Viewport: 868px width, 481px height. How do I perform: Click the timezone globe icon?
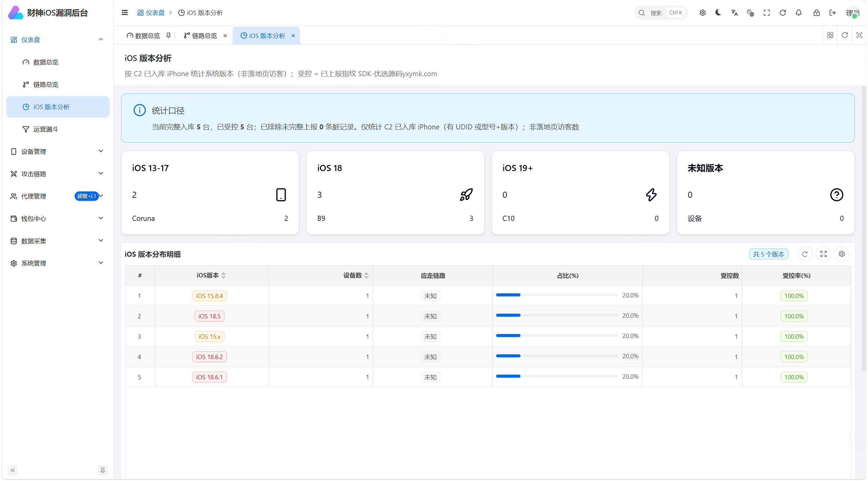(750, 13)
